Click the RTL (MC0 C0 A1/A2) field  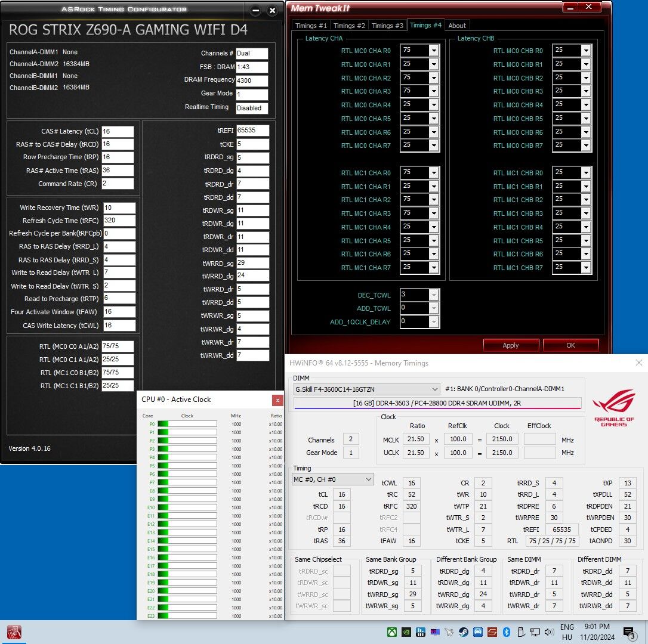(x=118, y=346)
